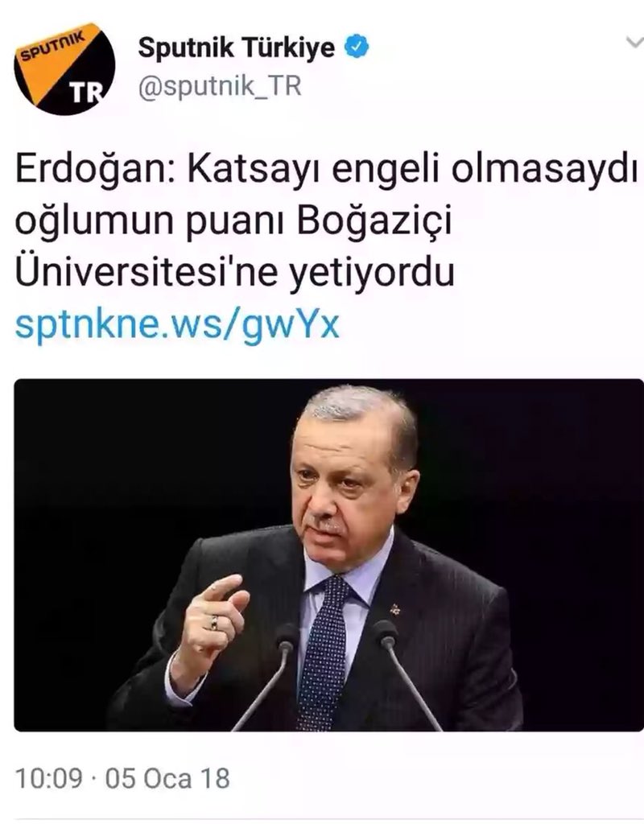
Task: Open the Sputnik Türkiye display name
Action: click(x=237, y=47)
